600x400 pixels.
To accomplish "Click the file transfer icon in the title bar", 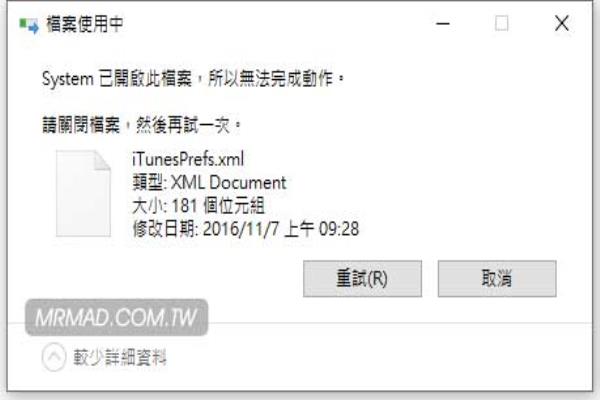I will [29, 25].
